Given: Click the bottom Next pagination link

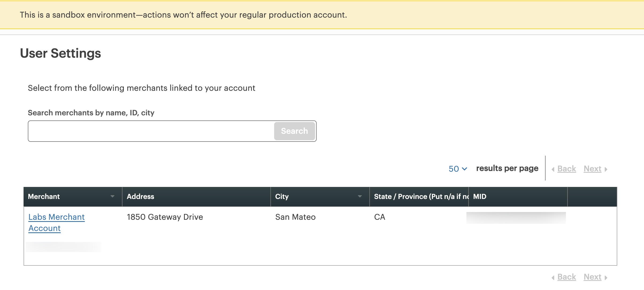Looking at the screenshot, I should 592,277.
